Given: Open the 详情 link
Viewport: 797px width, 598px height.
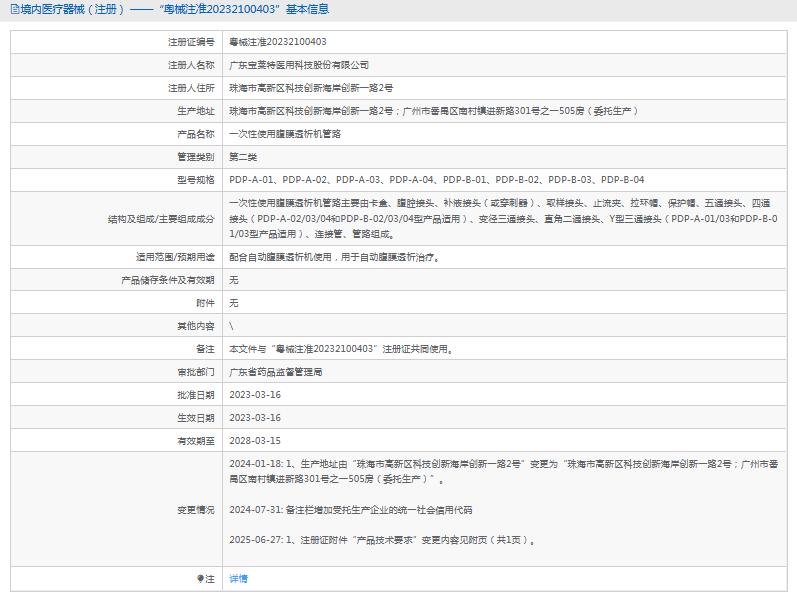Looking at the screenshot, I should pos(238,579).
